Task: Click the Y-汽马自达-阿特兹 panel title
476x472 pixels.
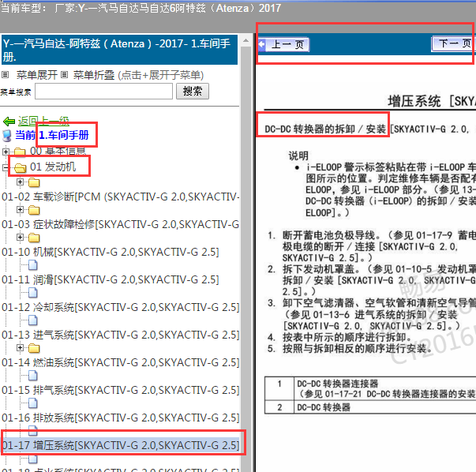Action: click(x=120, y=50)
